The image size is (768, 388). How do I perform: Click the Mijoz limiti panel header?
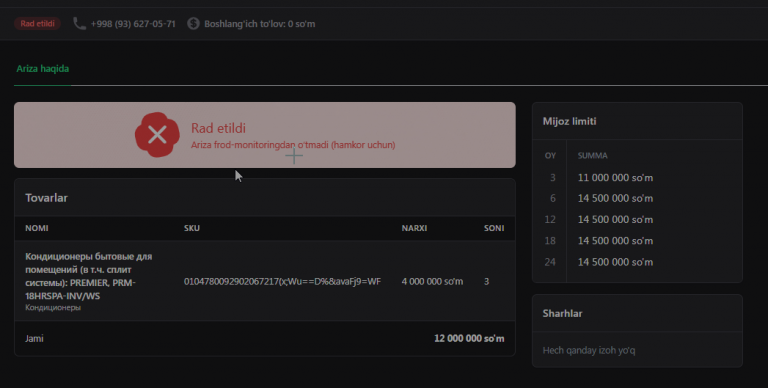(569, 121)
